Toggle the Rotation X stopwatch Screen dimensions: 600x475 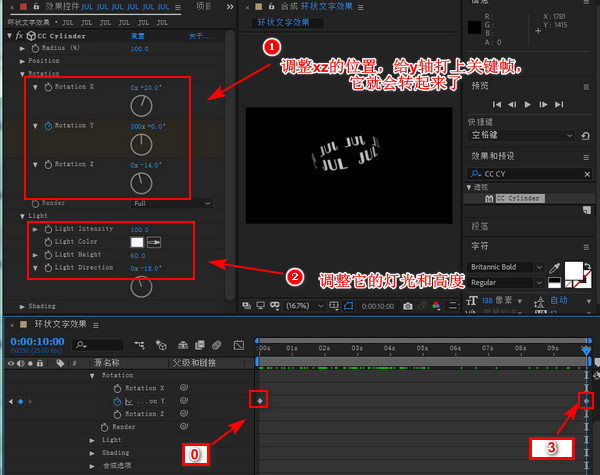tap(48, 87)
